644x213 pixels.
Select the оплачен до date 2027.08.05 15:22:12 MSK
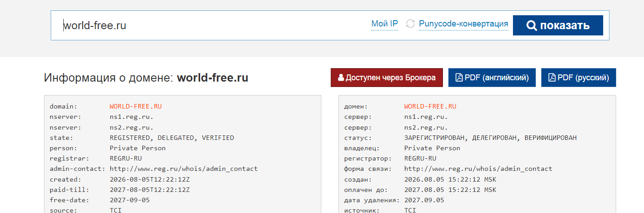tap(450, 190)
